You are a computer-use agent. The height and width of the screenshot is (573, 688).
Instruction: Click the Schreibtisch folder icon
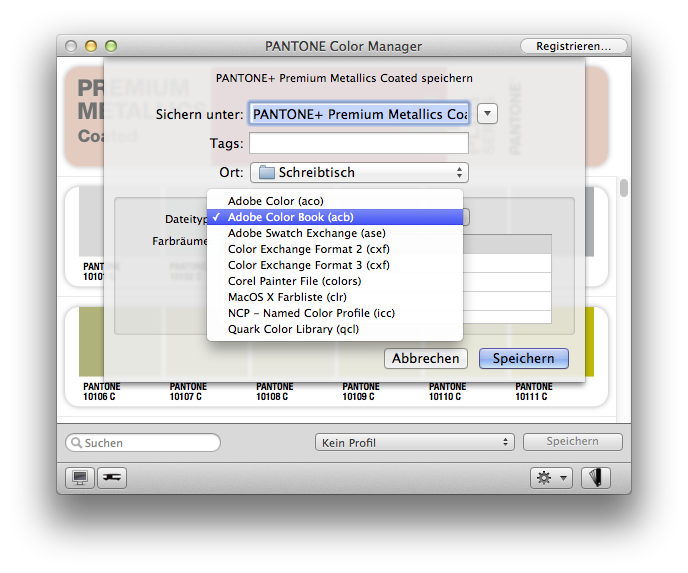267,172
